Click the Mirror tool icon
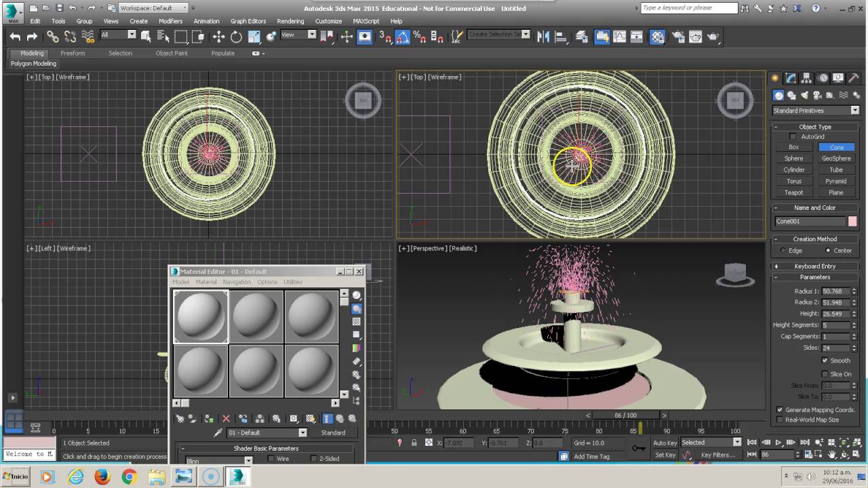The image size is (868, 488). coord(543,37)
